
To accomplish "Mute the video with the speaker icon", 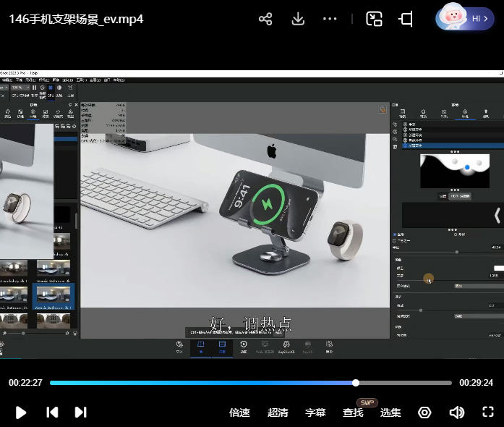I will tap(456, 412).
